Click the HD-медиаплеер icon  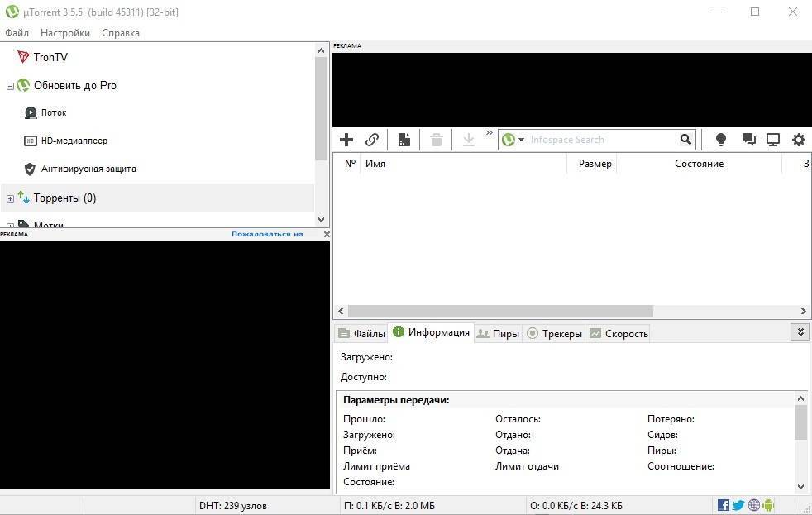31,141
